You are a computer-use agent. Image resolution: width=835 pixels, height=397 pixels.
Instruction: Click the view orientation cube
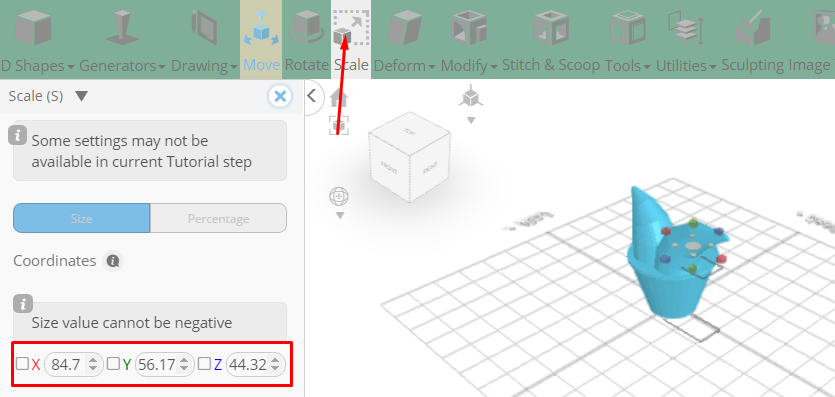pyautogui.click(x=410, y=157)
